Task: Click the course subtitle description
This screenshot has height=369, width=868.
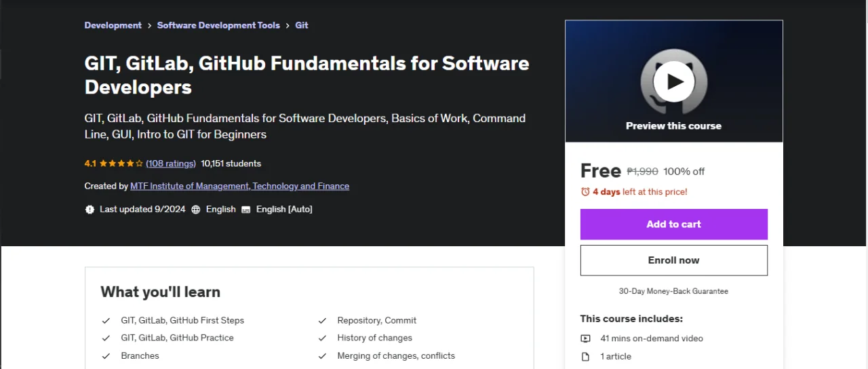Action: [x=305, y=126]
